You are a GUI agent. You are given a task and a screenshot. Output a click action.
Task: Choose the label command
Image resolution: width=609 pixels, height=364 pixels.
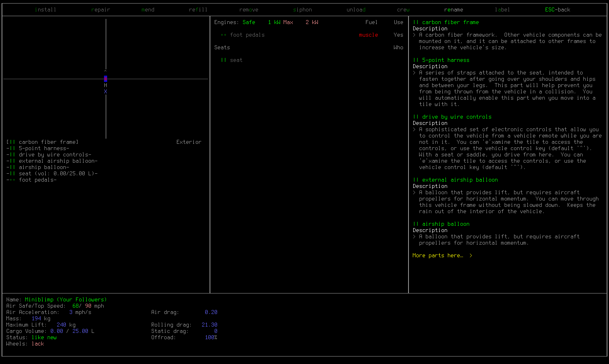[x=502, y=10]
